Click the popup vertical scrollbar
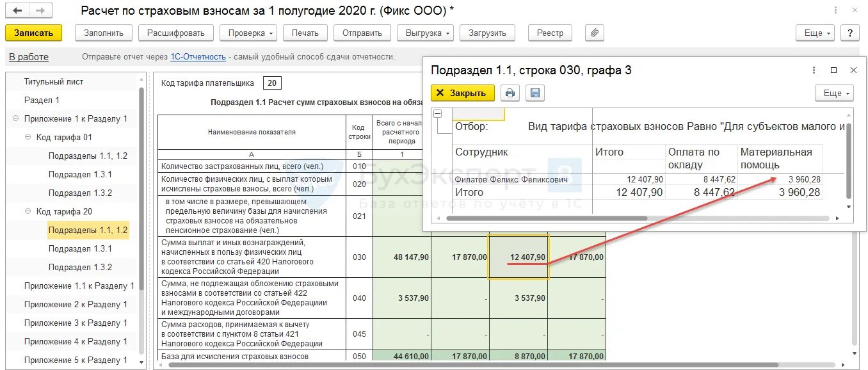This screenshot has width=868, height=370. [849, 160]
